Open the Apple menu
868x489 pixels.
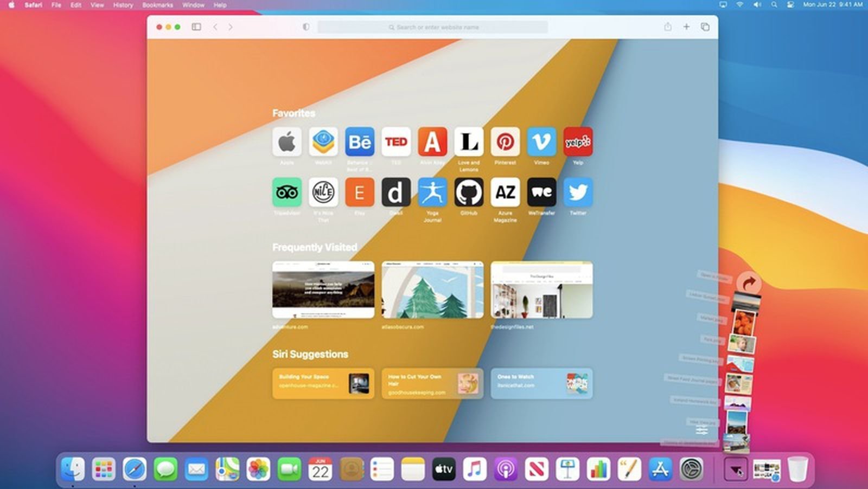tap(11, 5)
